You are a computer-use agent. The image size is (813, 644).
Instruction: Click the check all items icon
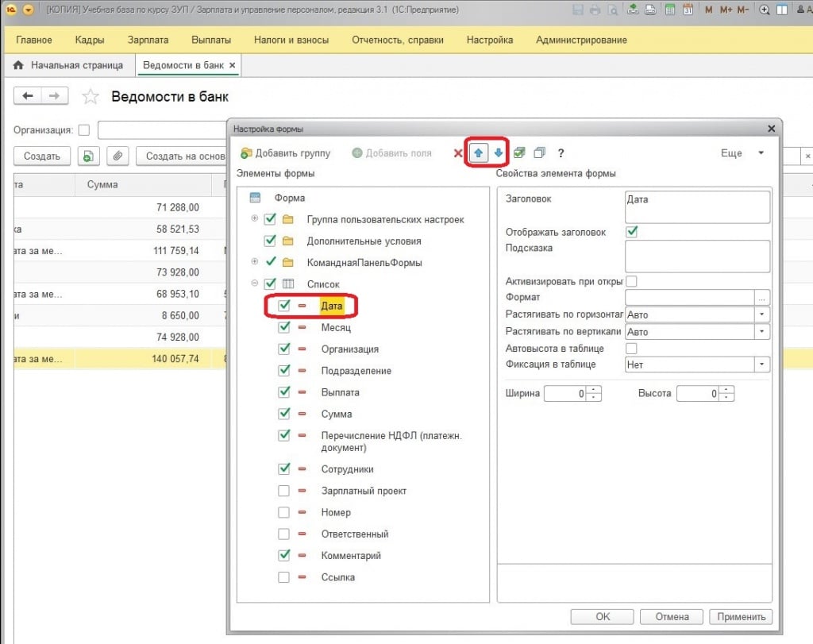click(x=519, y=153)
